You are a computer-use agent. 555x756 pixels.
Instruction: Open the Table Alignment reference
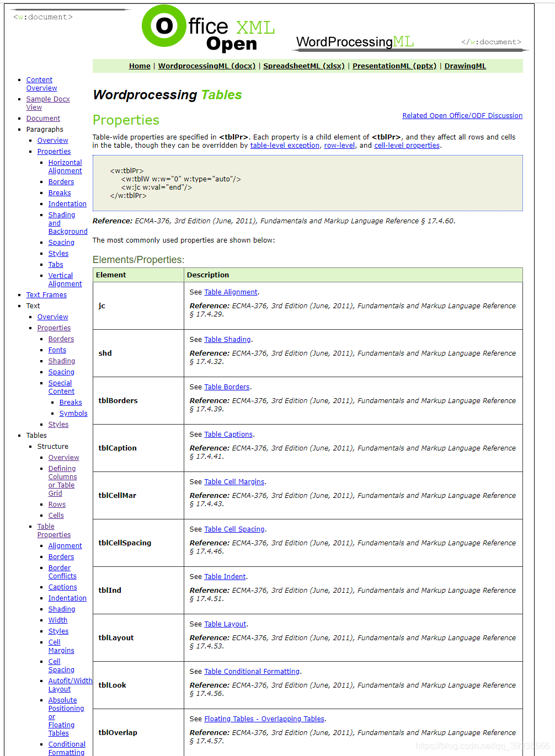point(231,292)
